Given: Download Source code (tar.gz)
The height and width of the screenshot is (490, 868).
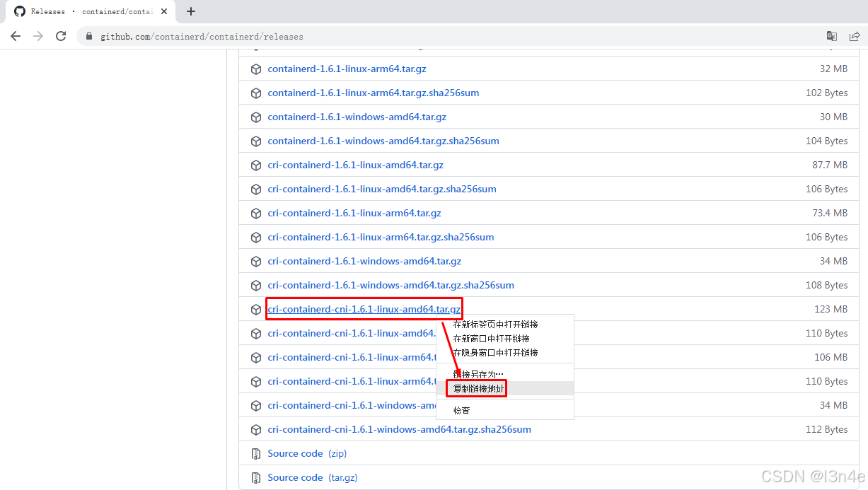Looking at the screenshot, I should point(313,478).
